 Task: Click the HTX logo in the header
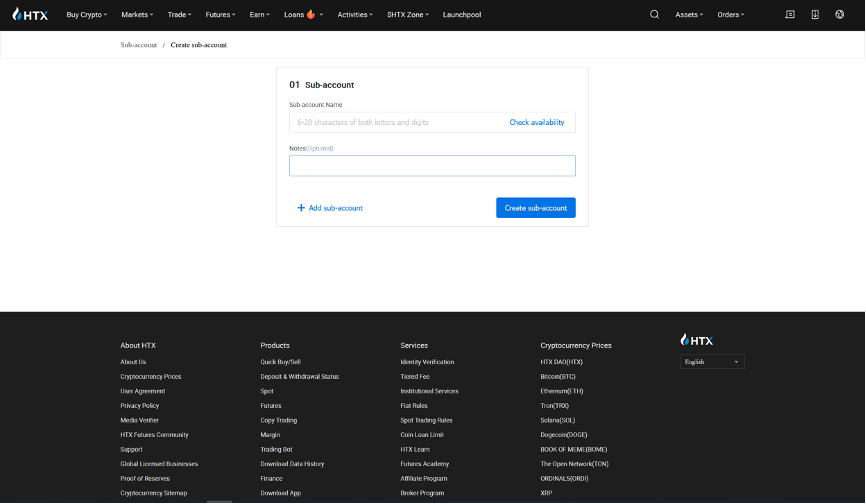click(x=30, y=14)
